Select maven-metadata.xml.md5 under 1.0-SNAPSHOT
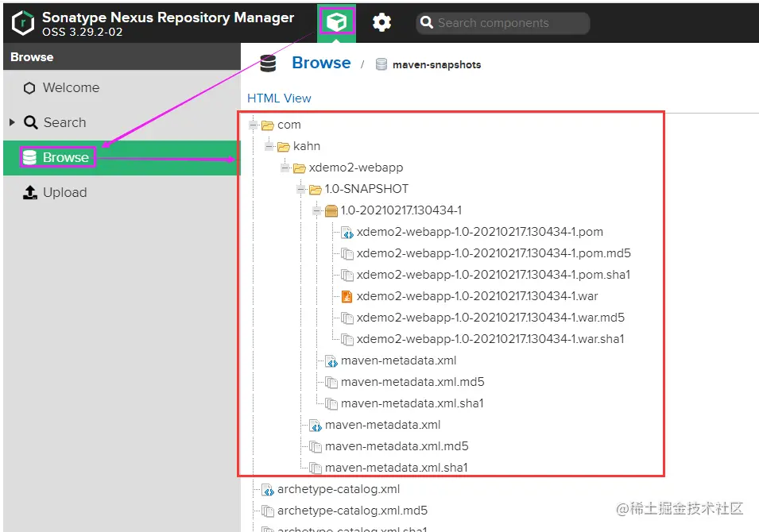This screenshot has width=759, height=532. [412, 382]
